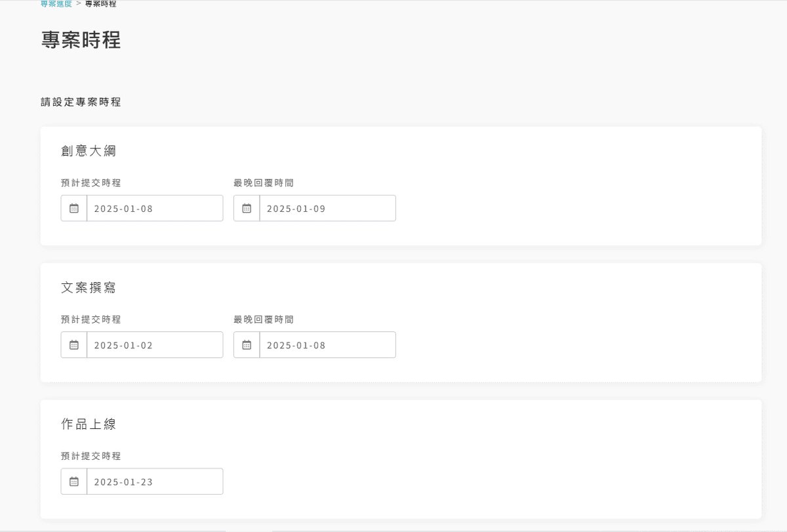Open calendar icon for 文案撰寫 最晚回覆時間
787x532 pixels.
pos(247,345)
